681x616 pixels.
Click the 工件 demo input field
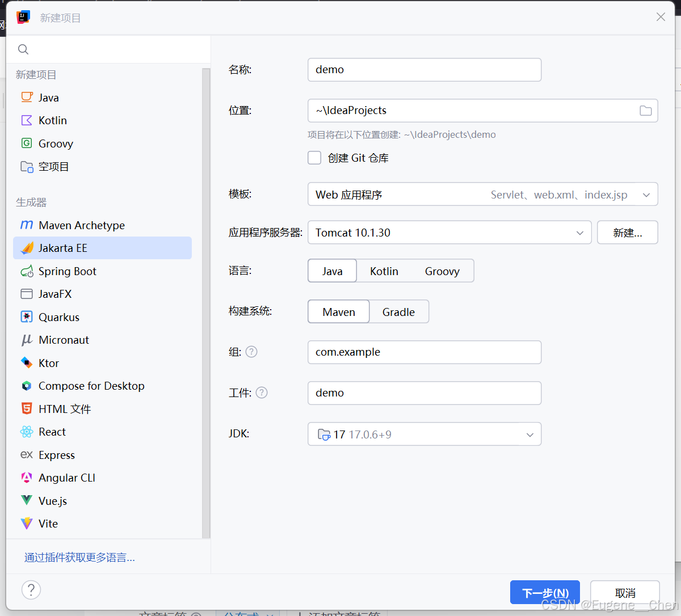pyautogui.click(x=424, y=393)
